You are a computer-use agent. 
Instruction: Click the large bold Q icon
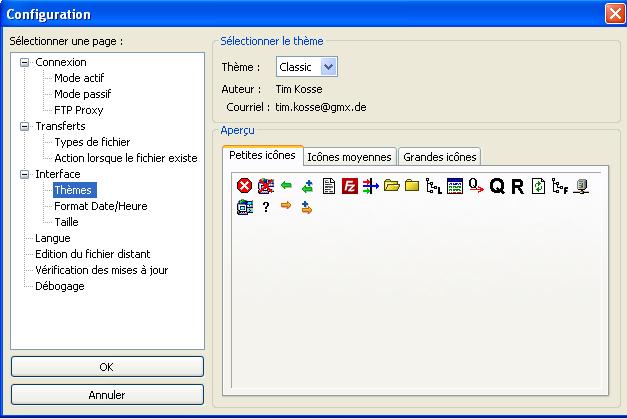(497, 186)
